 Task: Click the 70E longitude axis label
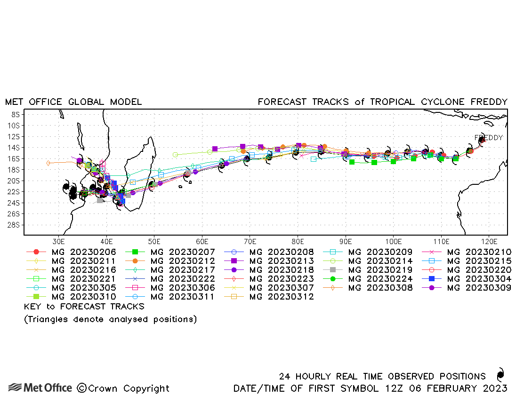coord(250,242)
